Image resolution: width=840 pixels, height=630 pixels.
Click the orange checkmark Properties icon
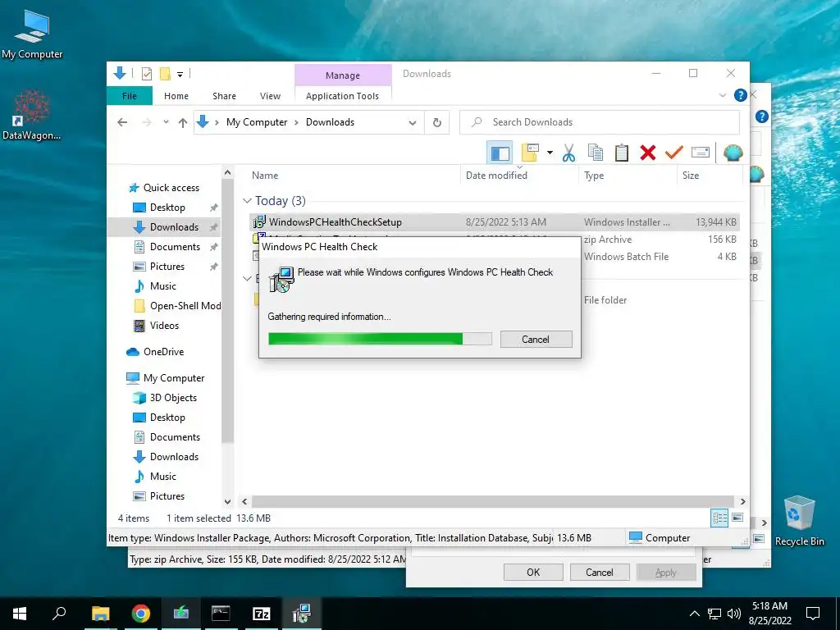click(674, 153)
